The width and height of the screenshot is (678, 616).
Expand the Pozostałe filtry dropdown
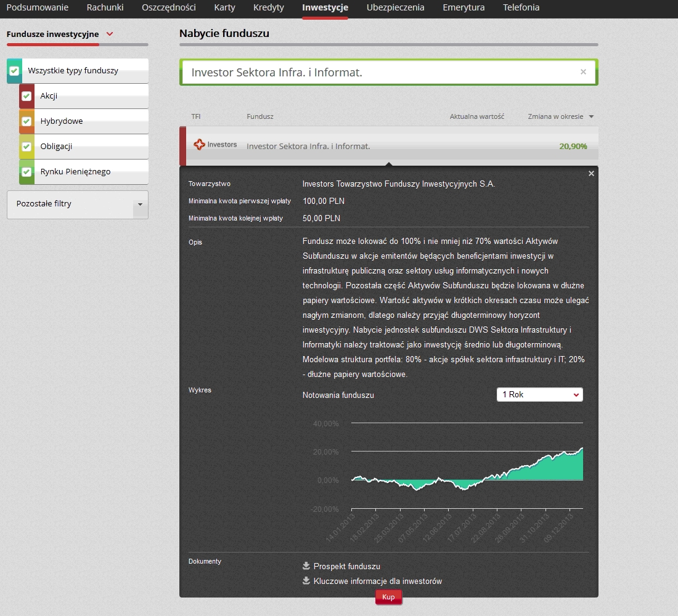coord(78,205)
